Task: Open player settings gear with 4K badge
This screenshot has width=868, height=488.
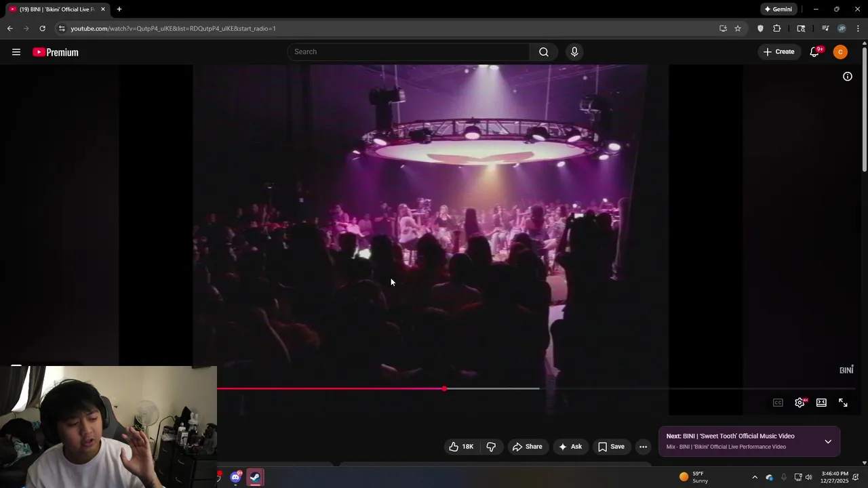Action: click(800, 403)
